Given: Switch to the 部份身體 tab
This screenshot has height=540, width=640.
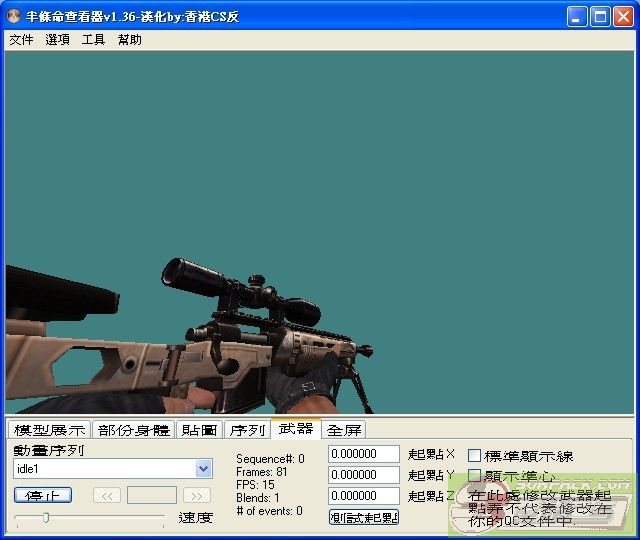Looking at the screenshot, I should (134, 430).
